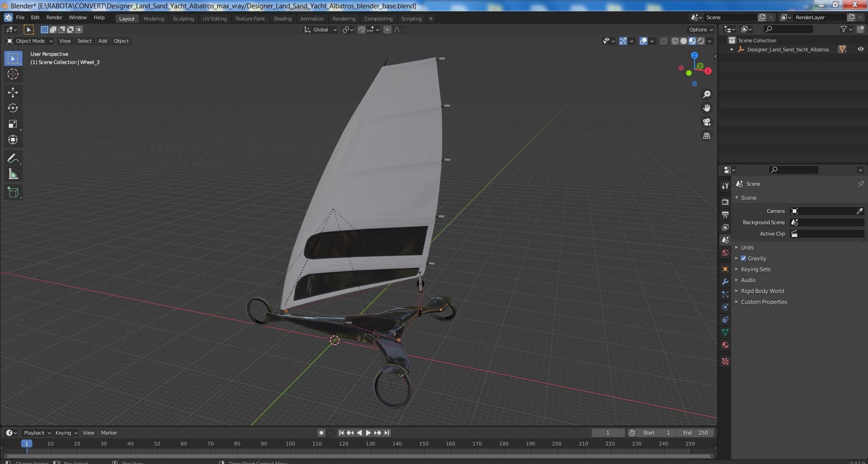Jump to the animation start frame
This screenshot has height=464, width=868.
[341, 433]
